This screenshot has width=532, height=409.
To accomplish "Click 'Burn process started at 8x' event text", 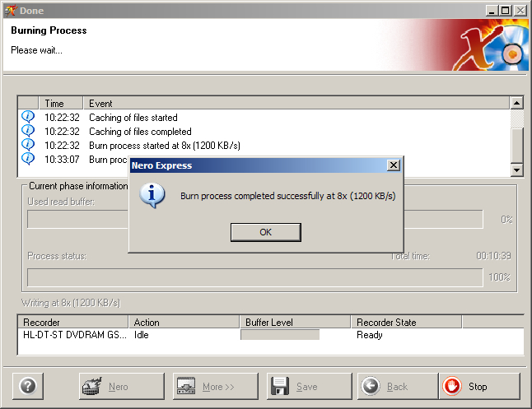I will pos(165,146).
